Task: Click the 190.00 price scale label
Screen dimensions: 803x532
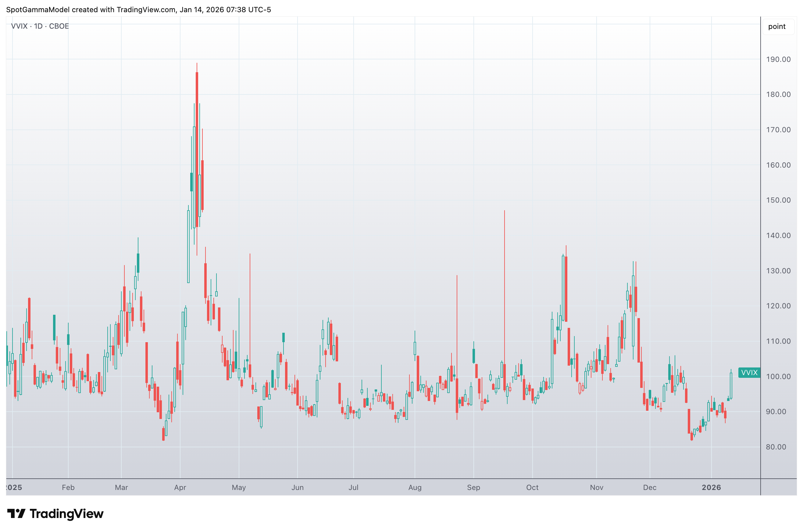Action: [x=778, y=59]
